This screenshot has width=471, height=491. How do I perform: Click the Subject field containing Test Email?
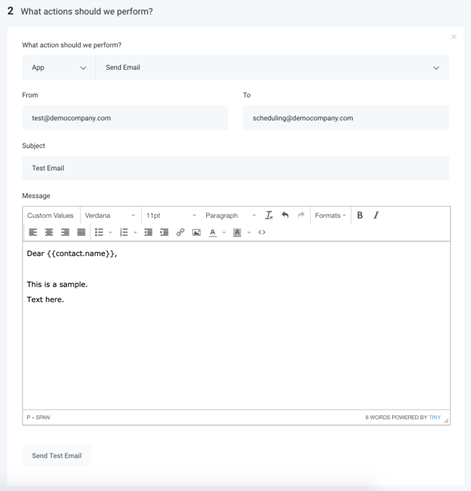click(x=236, y=168)
